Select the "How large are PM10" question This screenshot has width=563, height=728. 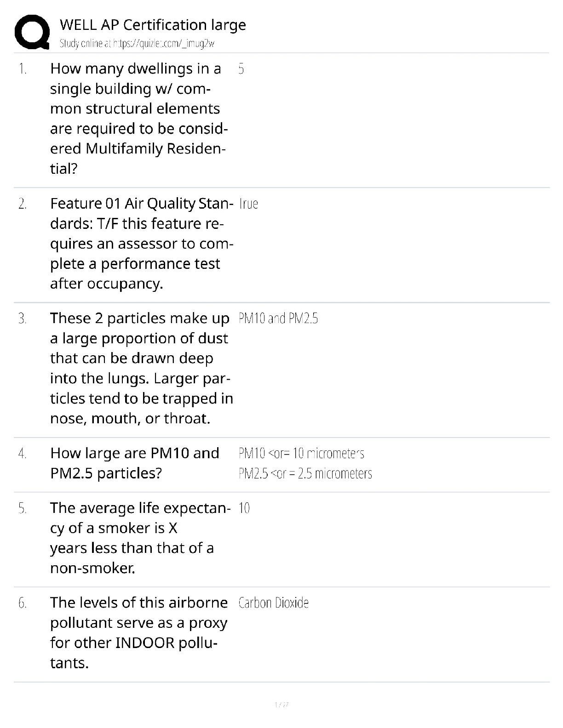click(135, 463)
